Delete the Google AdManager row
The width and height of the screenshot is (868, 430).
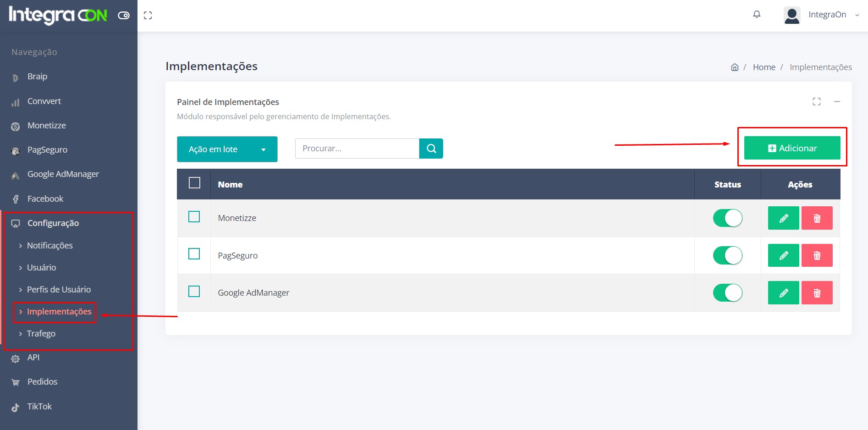tap(817, 293)
